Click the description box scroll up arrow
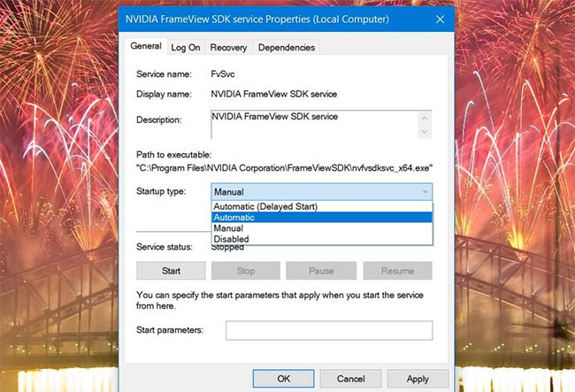Image resolution: width=575 pixels, height=392 pixels. 425,118
